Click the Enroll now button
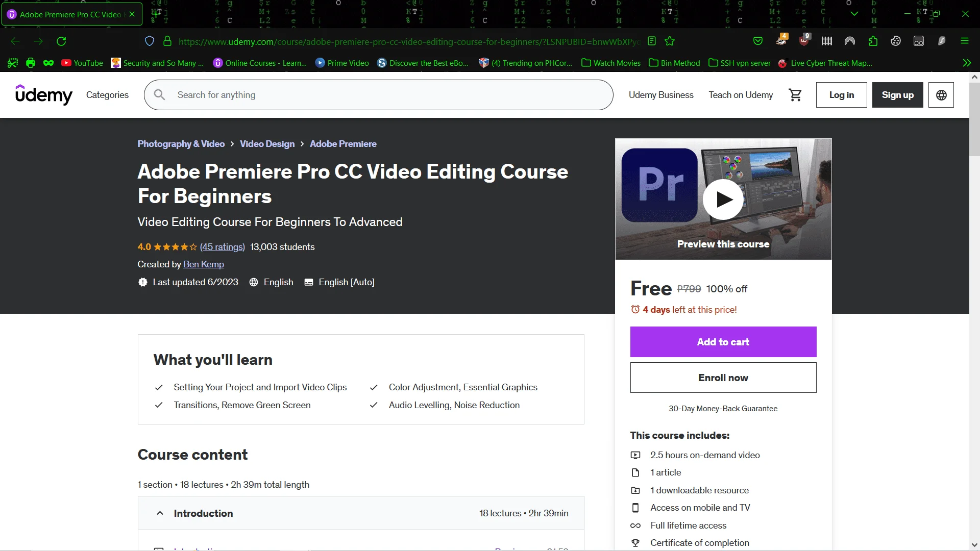The image size is (980, 551). pos(723,378)
